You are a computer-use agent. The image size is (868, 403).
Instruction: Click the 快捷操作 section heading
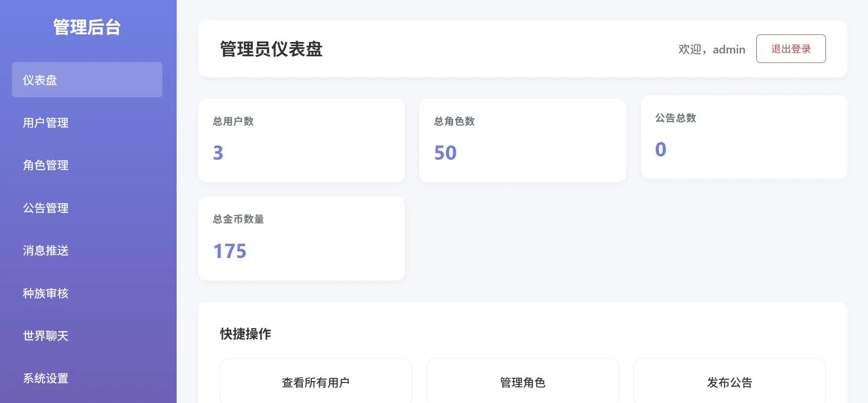245,334
